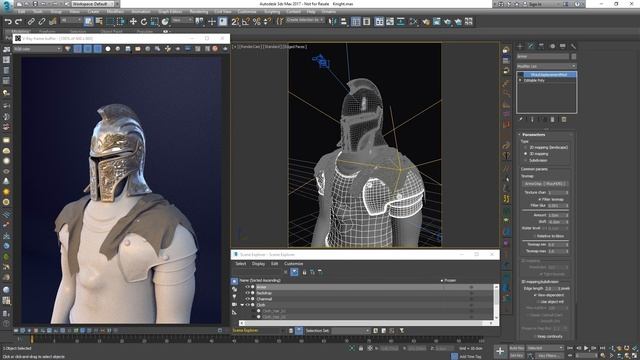Switch to the Create command panel
Image resolution: width=640 pixels, height=360 pixels.
point(520,46)
